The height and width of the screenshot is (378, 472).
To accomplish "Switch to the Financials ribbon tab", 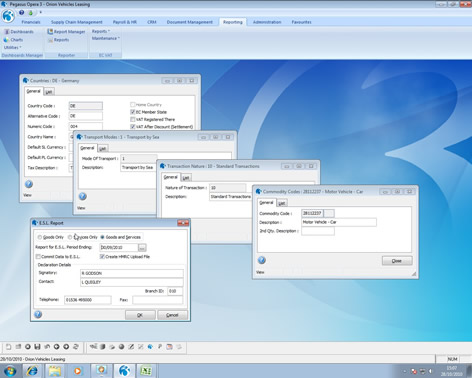I will coord(31,22).
